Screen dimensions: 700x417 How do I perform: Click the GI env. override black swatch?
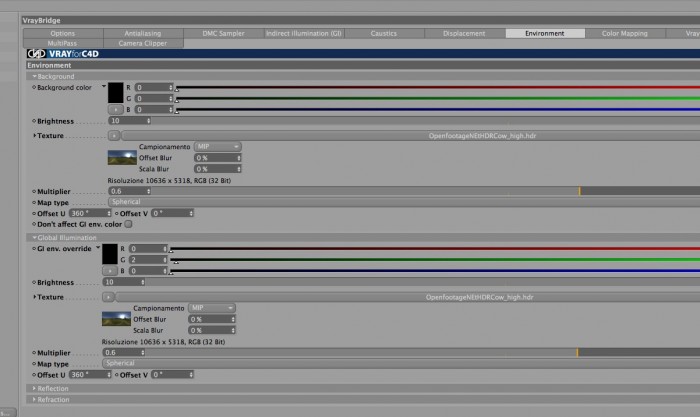pyautogui.click(x=110, y=254)
